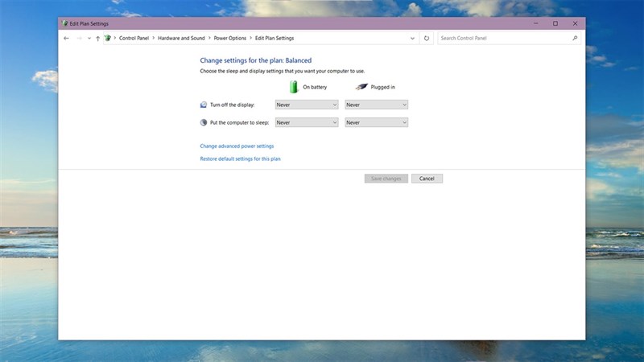Click the Edit Plan Settings title bar icon

tap(65, 23)
